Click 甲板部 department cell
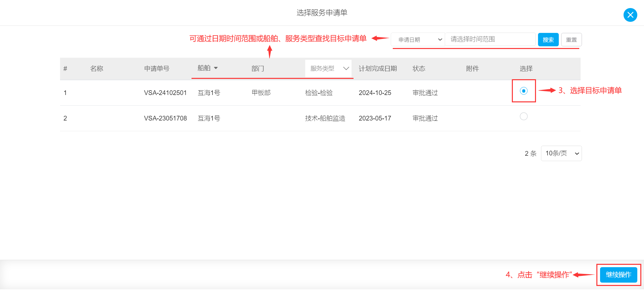This screenshot has width=644, height=291. (261, 93)
